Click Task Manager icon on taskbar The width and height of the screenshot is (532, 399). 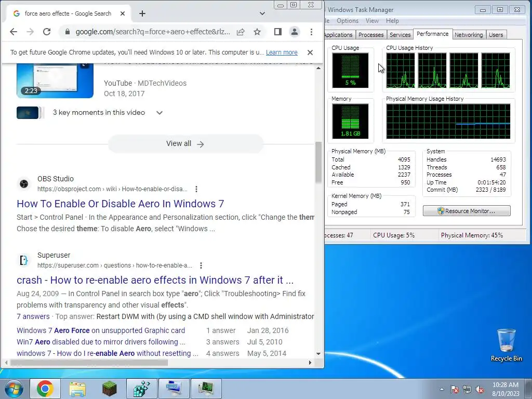pos(206,389)
